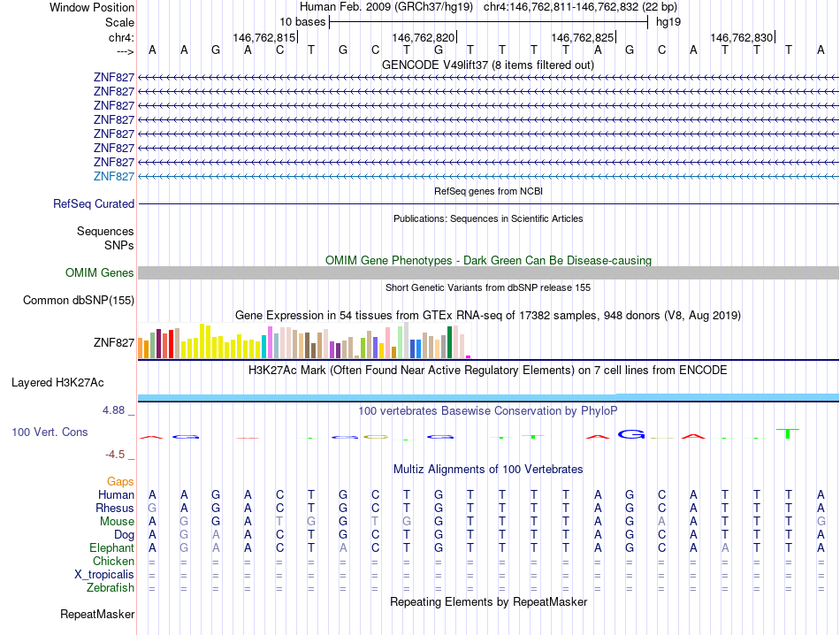The width and height of the screenshot is (840, 635).
Task: Select the 100 Vert. Cons label
Action: 50,432
